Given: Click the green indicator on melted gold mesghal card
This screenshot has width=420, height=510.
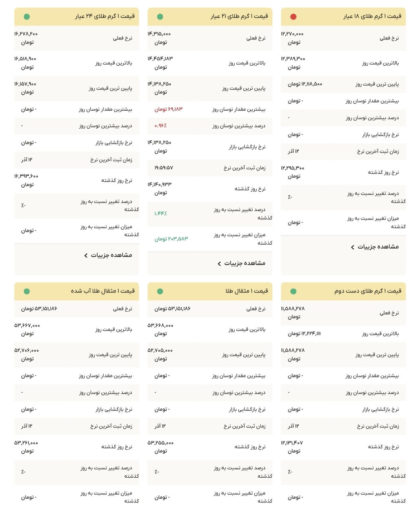Looking at the screenshot, I should [x=27, y=291].
